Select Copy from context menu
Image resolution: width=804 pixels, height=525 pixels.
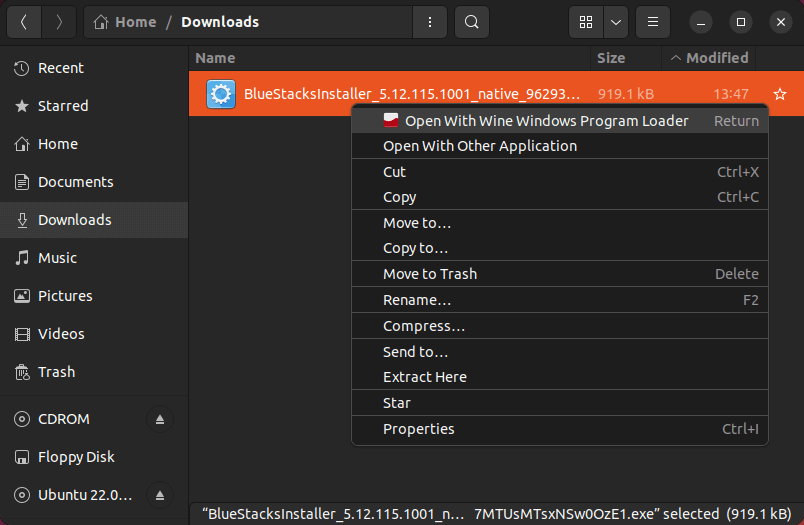tap(560, 197)
